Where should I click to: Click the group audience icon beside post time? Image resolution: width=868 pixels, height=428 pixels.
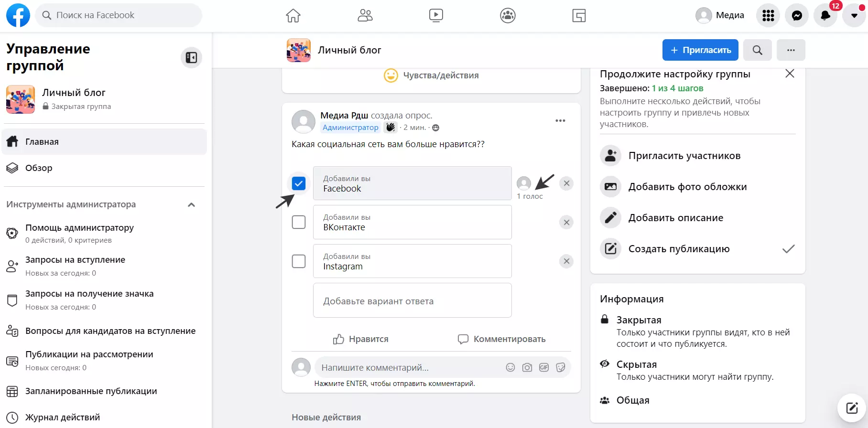click(x=435, y=128)
